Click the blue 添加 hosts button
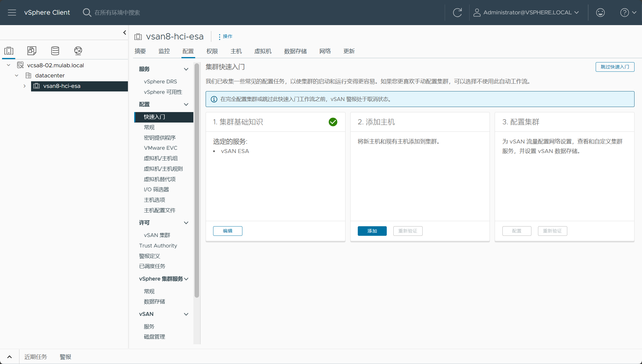This screenshot has width=642, height=364. (x=372, y=231)
